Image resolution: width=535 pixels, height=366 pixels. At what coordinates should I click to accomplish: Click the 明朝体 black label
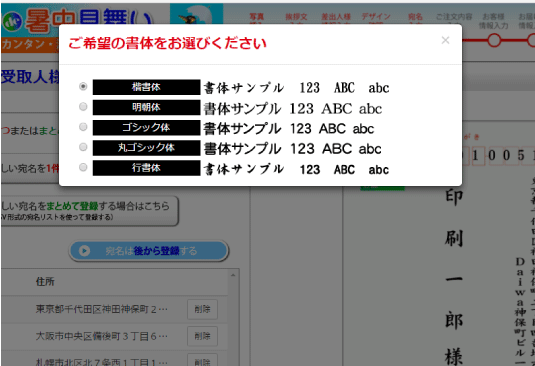click(146, 107)
